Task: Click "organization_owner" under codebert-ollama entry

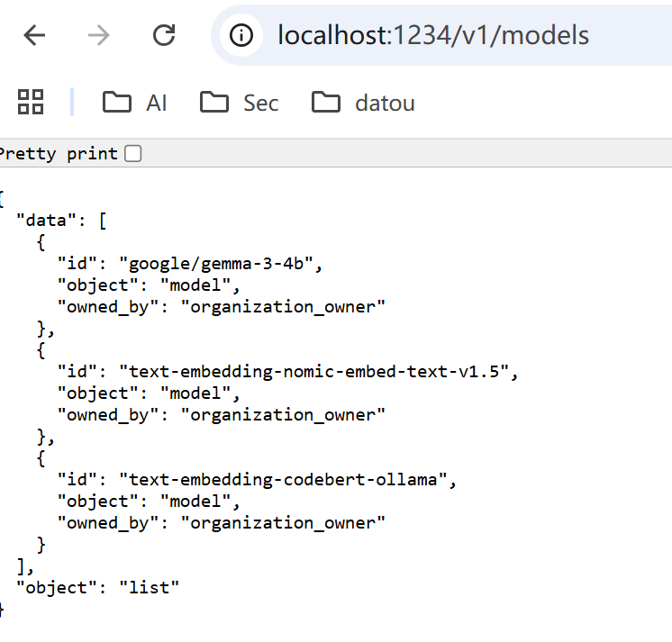Action: 283,523
